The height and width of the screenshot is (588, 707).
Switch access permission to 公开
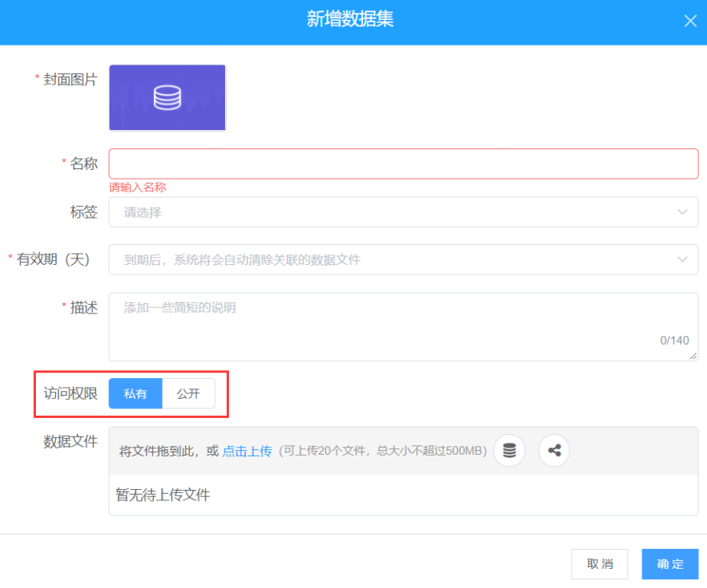pyautogui.click(x=188, y=393)
